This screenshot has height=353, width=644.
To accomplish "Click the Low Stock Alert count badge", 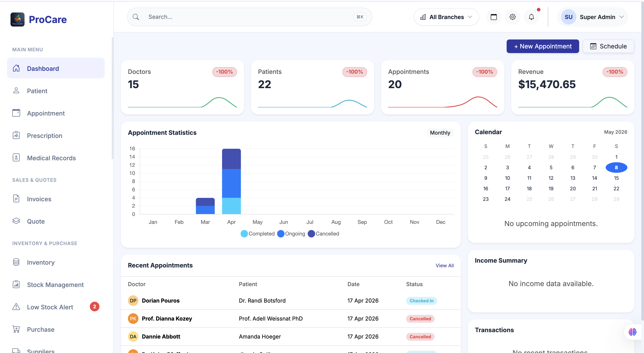I will point(94,307).
